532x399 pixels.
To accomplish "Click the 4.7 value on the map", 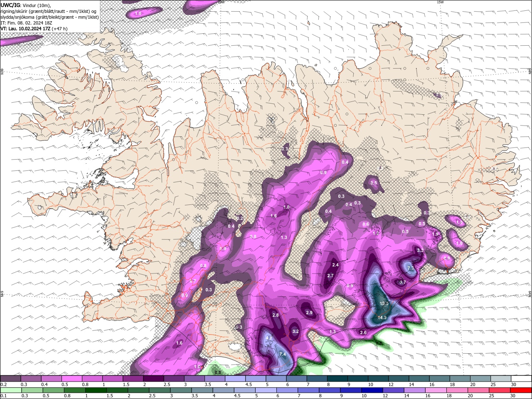I will (x=268, y=338).
